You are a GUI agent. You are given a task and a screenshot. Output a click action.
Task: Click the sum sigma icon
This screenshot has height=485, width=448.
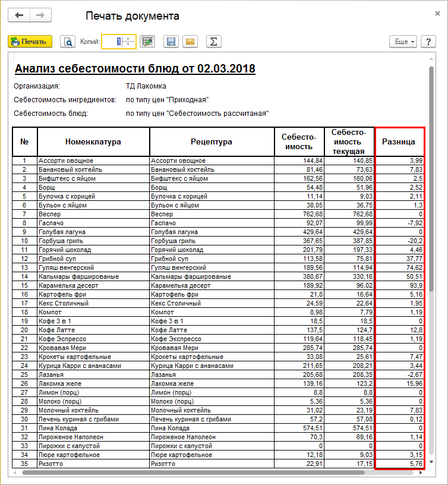[213, 42]
